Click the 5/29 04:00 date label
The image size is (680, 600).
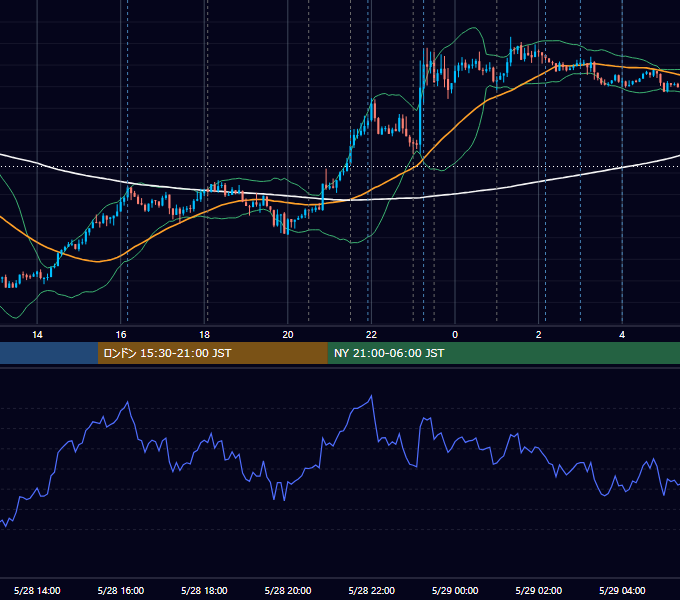pos(622,590)
